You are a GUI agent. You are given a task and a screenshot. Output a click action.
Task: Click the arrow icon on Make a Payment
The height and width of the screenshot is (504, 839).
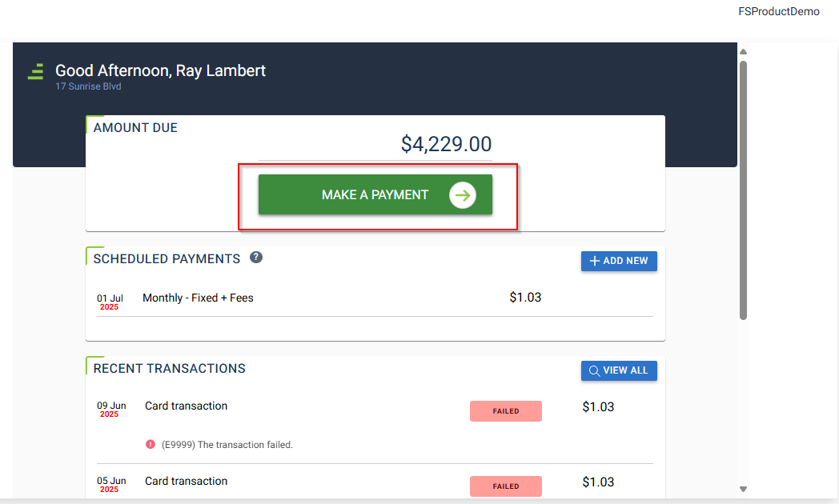(463, 195)
